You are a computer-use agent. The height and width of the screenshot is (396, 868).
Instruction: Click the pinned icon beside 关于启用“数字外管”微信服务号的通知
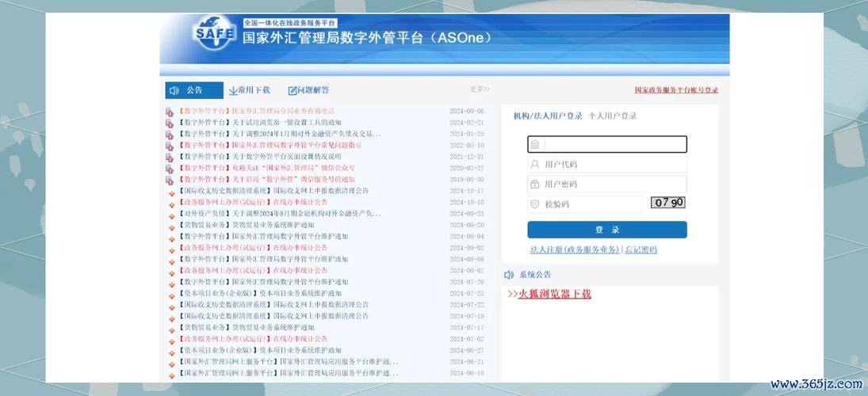click(170, 181)
